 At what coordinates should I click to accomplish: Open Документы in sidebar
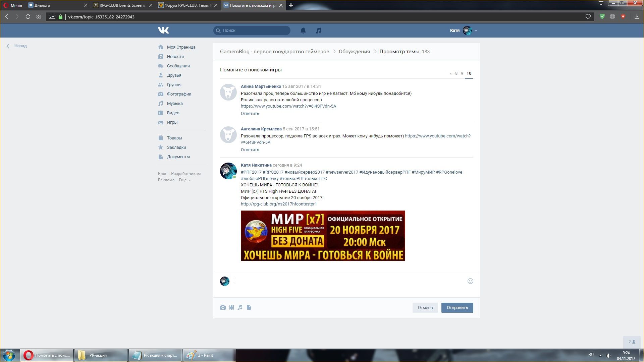tap(178, 157)
